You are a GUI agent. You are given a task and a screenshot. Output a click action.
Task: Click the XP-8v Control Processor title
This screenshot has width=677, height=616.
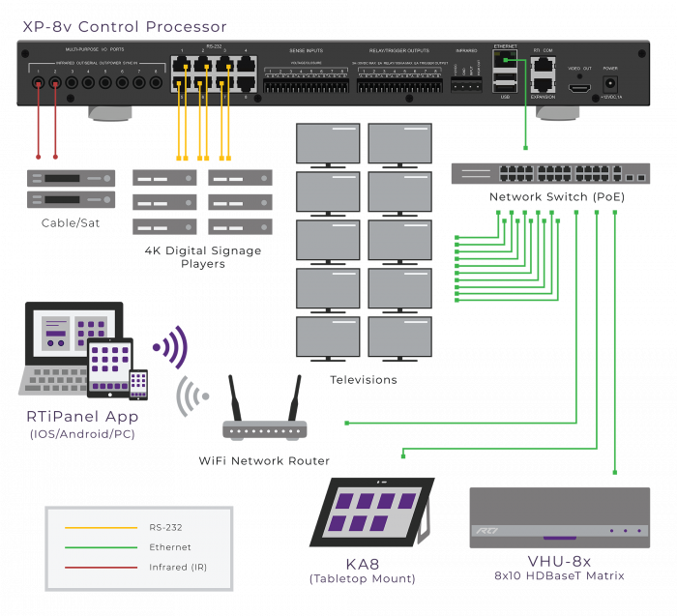click(125, 26)
